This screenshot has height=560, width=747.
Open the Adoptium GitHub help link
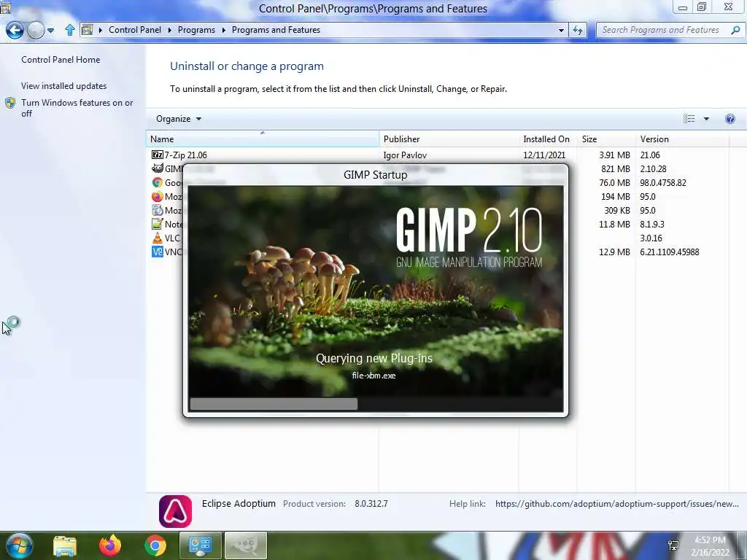pos(617,503)
